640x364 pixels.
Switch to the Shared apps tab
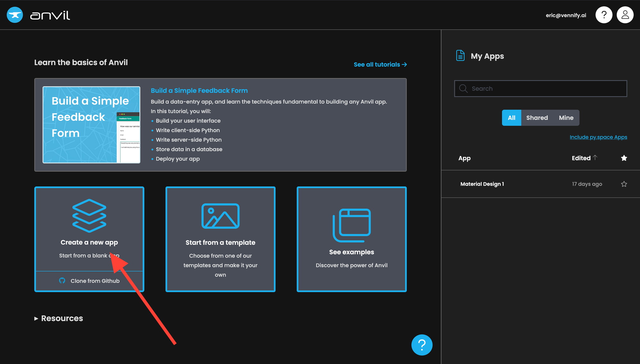537,118
